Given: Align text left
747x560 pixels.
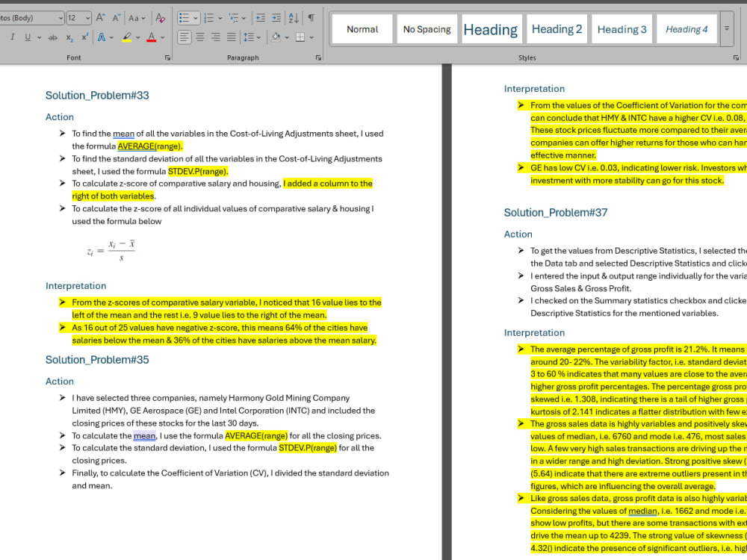Looking at the screenshot, I should click(185, 37).
